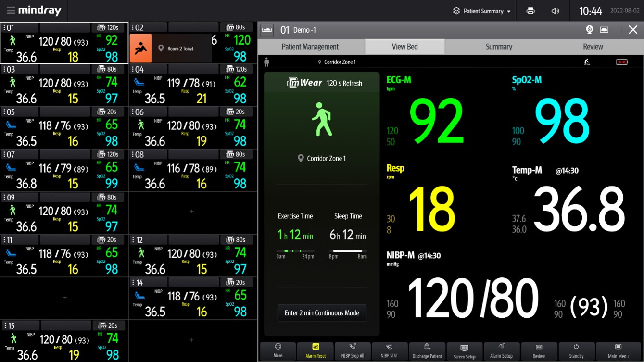Expand More options in bottom toolbar

point(278,351)
